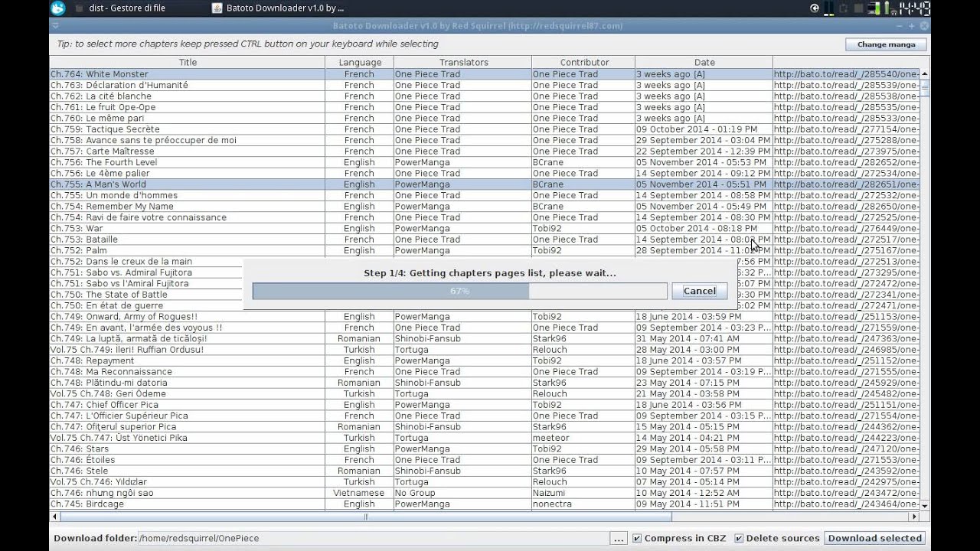Select row Ch.749: La luptă, armată de ticăloși!
Viewport: 980px width, 551px height.
[485, 338]
